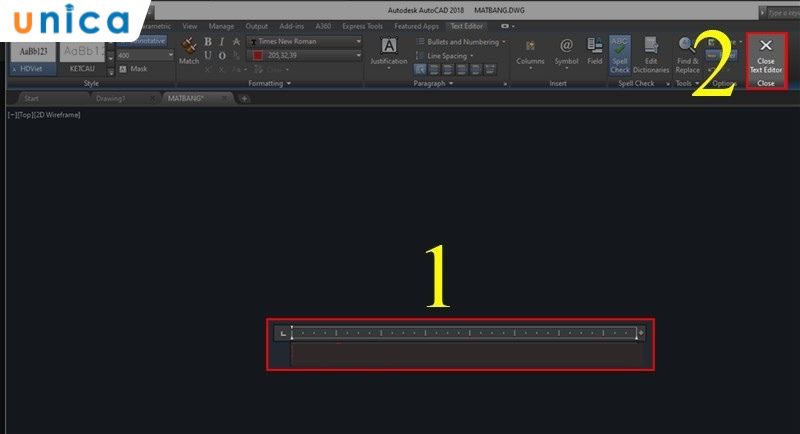Screen dimensions: 800x434
Task: Open the Mask background settings
Action: click(133, 68)
